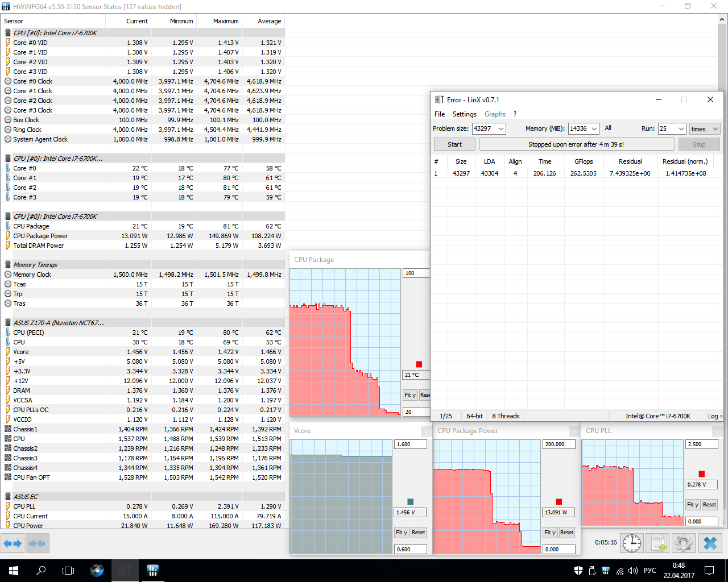Click the volume tray icon
Image resolution: width=728 pixels, height=582 pixels.
pyautogui.click(x=633, y=571)
